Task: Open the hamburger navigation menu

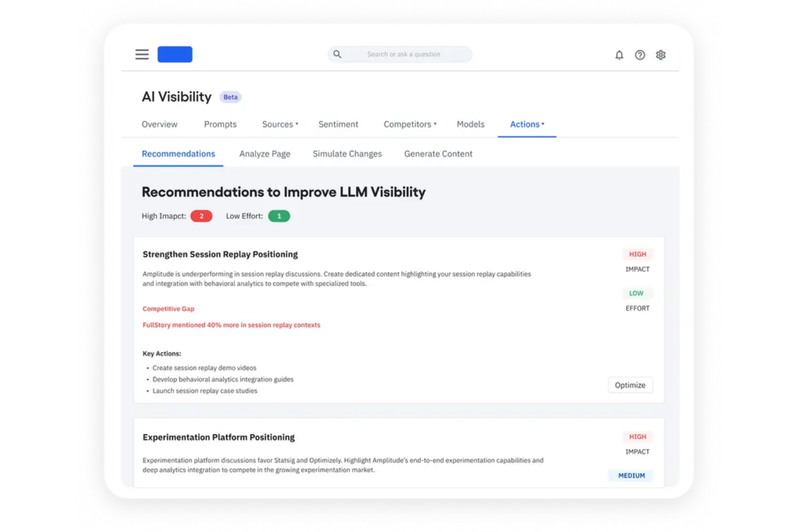Action: click(141, 54)
